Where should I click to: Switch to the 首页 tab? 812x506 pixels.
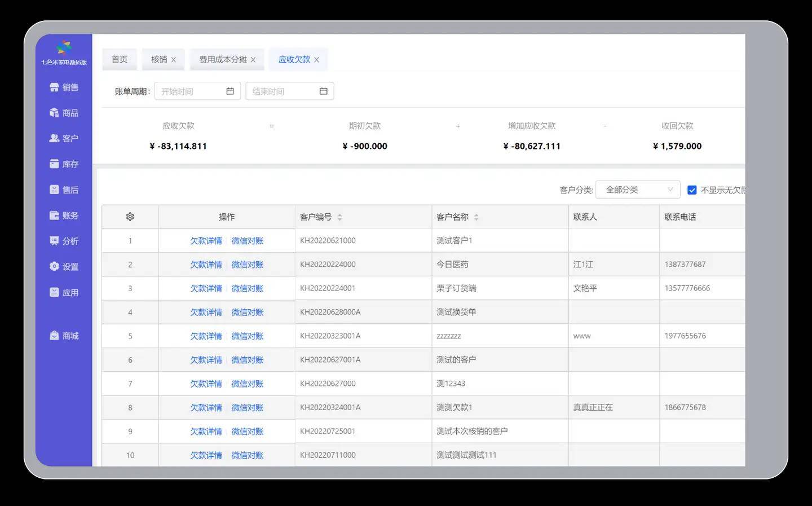(x=120, y=59)
